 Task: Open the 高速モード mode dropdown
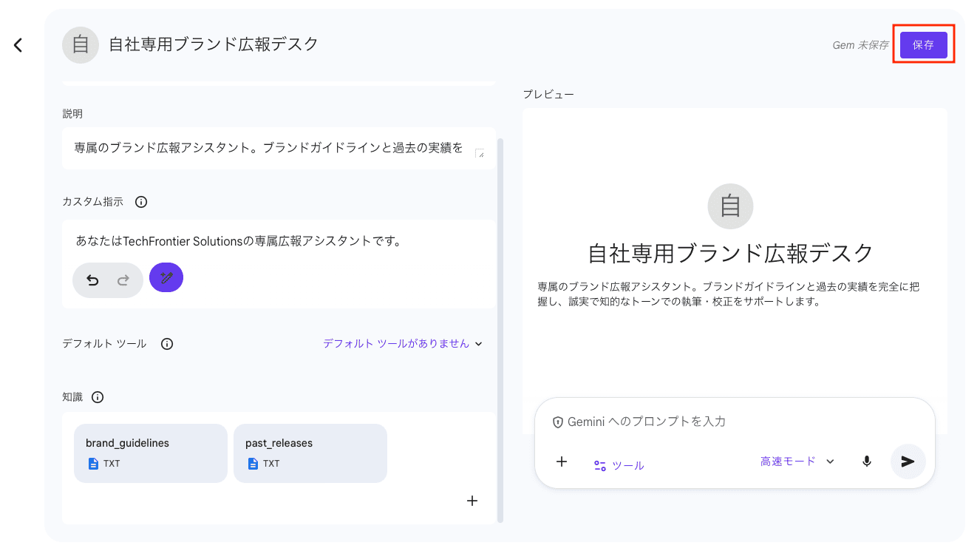click(x=797, y=462)
